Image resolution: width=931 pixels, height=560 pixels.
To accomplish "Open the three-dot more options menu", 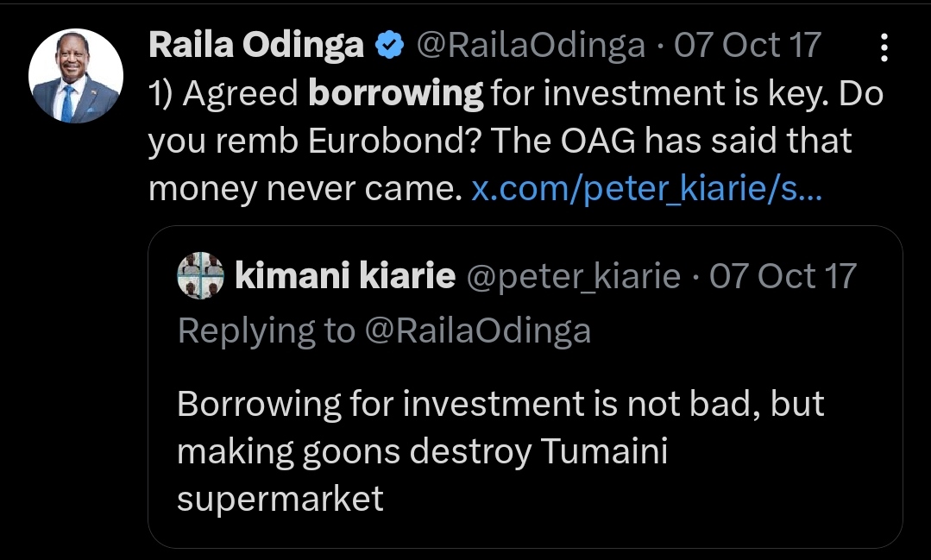I will click(x=883, y=48).
